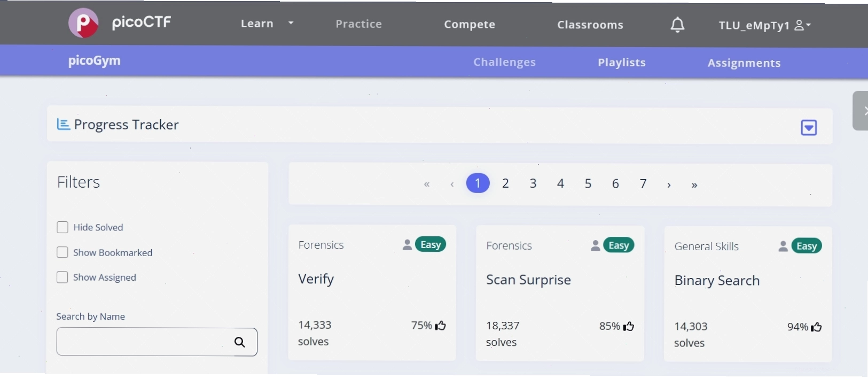
Task: Open the Practice menu item
Action: tap(359, 24)
